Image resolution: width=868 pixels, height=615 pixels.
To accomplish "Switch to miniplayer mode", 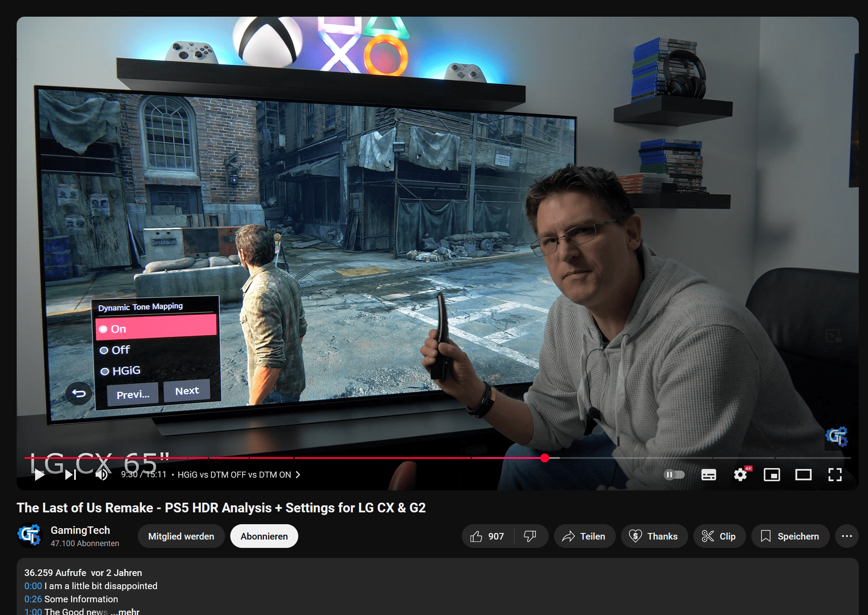I will pyautogui.click(x=772, y=475).
